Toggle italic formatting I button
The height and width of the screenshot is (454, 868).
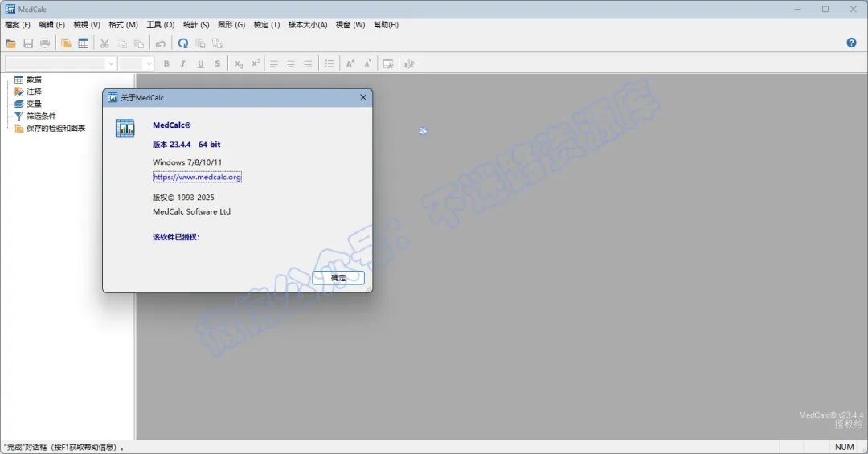[x=182, y=63]
